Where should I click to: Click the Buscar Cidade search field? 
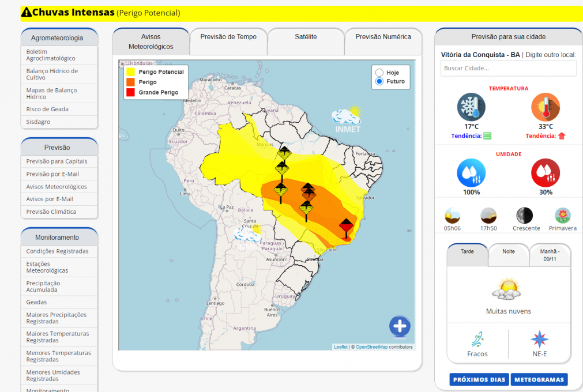coord(508,68)
